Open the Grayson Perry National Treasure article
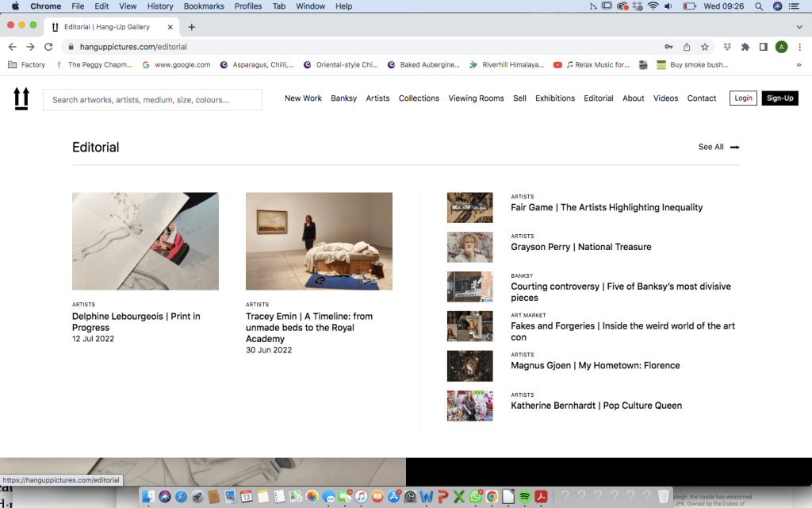 [x=580, y=247]
